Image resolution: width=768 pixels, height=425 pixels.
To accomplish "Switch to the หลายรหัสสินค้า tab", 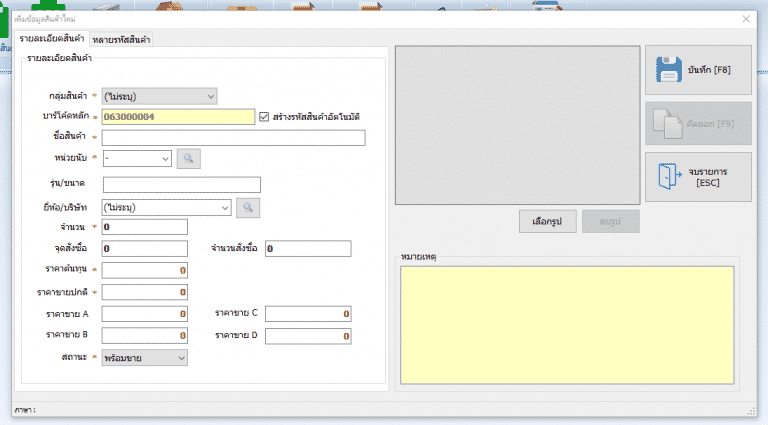I will coord(120,39).
